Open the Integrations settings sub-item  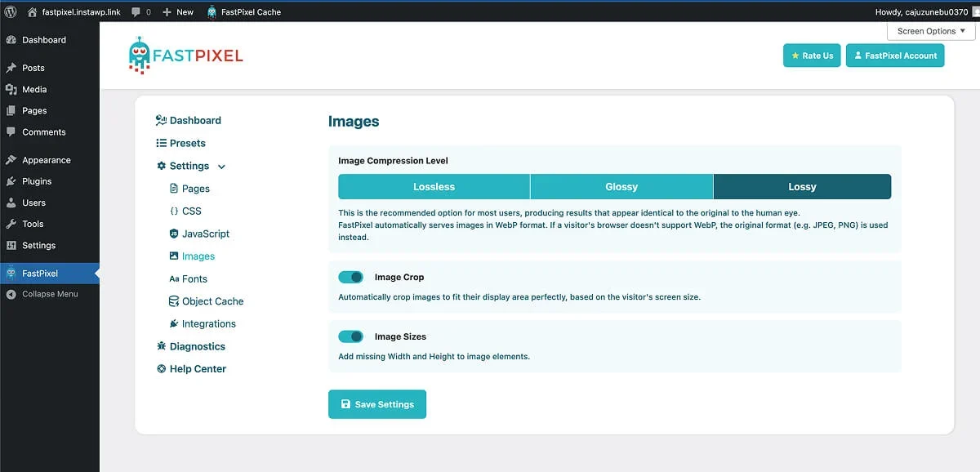point(203,323)
